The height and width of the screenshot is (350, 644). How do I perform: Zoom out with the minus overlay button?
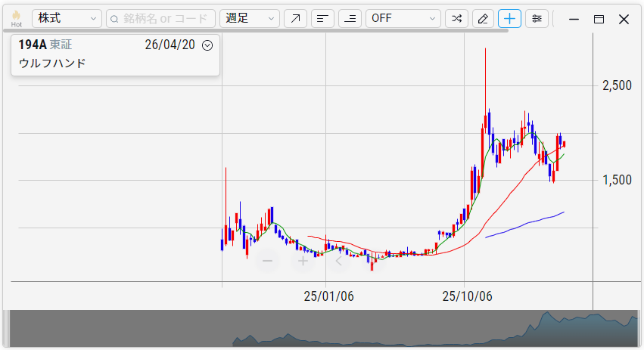[266, 262]
